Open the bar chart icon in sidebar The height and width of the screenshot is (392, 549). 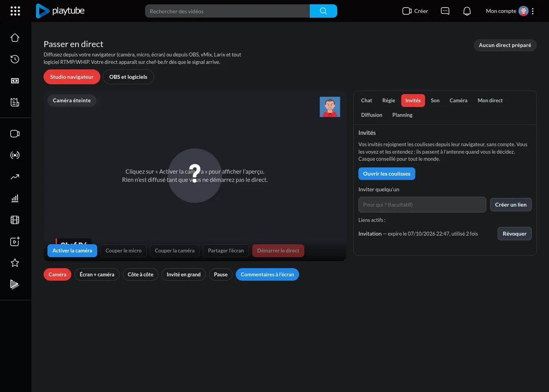coord(15,198)
